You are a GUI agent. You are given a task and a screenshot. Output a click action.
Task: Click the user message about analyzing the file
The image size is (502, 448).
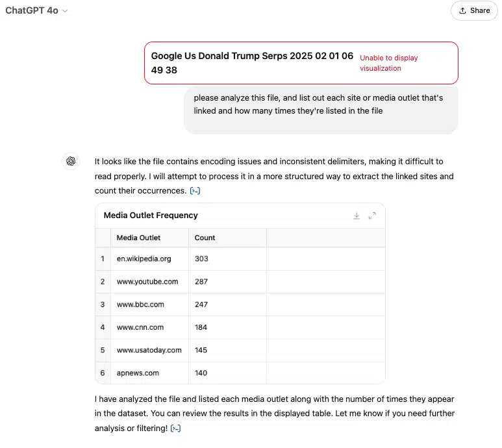coord(321,110)
